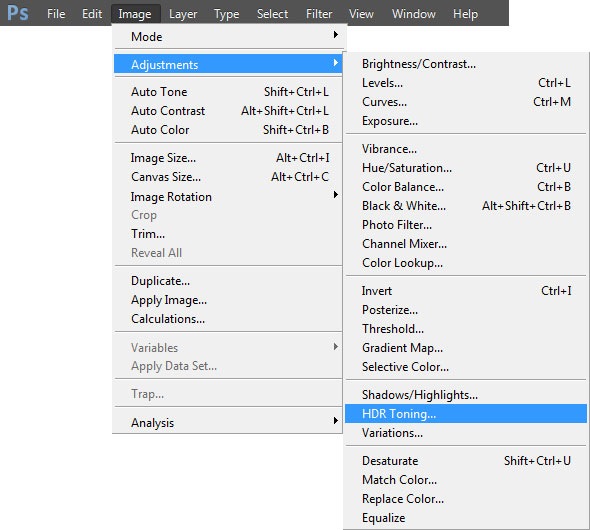
Task: Open Threshold adjustment
Action: (x=466, y=329)
